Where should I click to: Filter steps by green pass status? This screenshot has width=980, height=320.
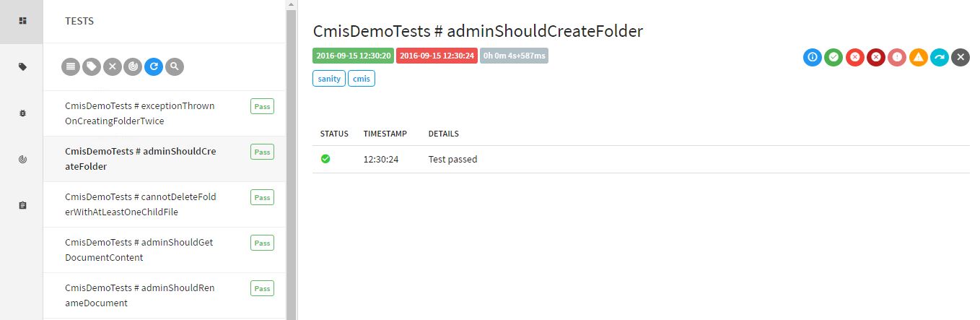[834, 57]
